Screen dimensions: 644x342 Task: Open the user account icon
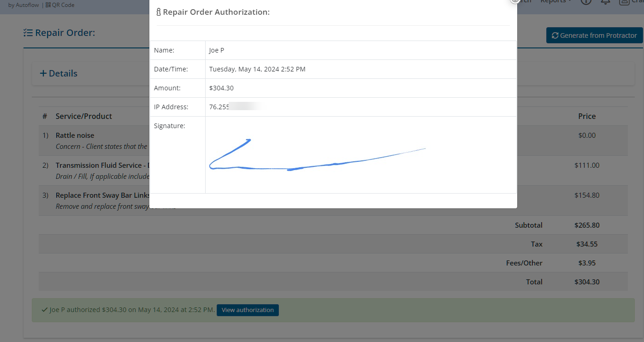coord(623,1)
